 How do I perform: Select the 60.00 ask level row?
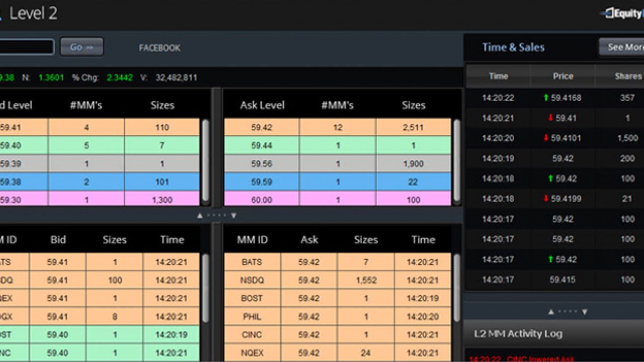[x=337, y=199]
